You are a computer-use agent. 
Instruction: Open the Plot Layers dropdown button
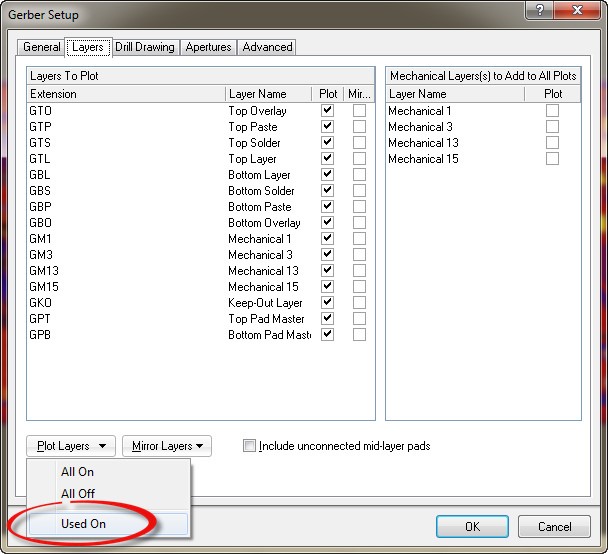tap(71, 446)
